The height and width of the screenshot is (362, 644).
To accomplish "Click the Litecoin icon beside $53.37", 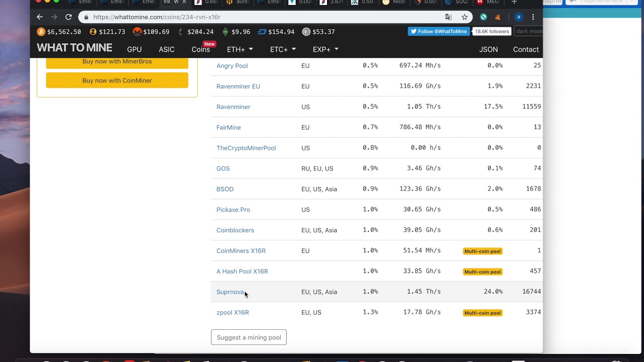I will (x=306, y=32).
